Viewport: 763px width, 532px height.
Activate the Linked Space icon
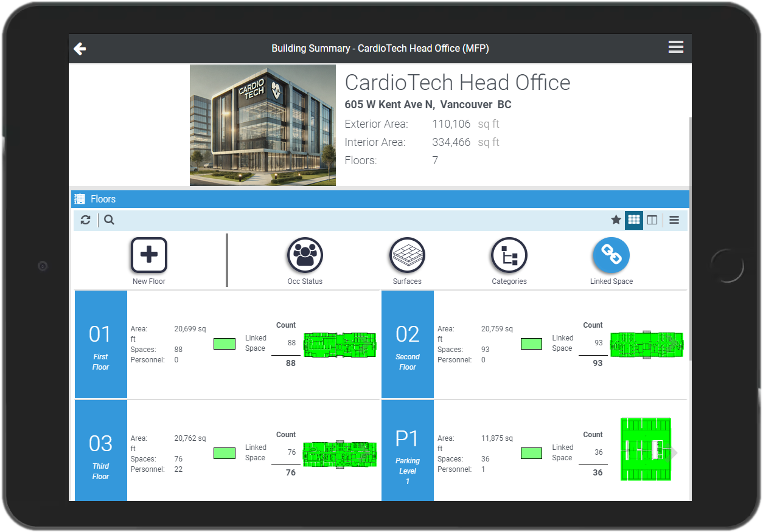click(x=611, y=255)
